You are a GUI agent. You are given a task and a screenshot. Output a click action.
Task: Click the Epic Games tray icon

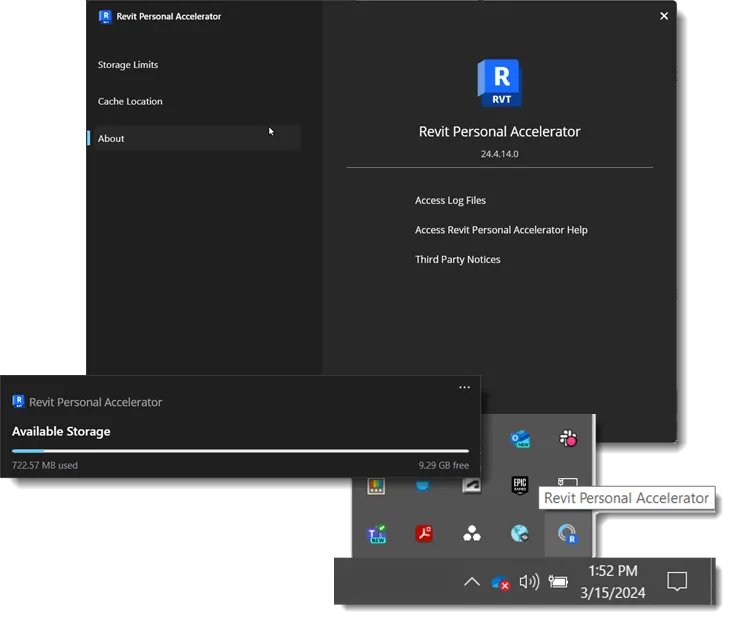tap(520, 485)
